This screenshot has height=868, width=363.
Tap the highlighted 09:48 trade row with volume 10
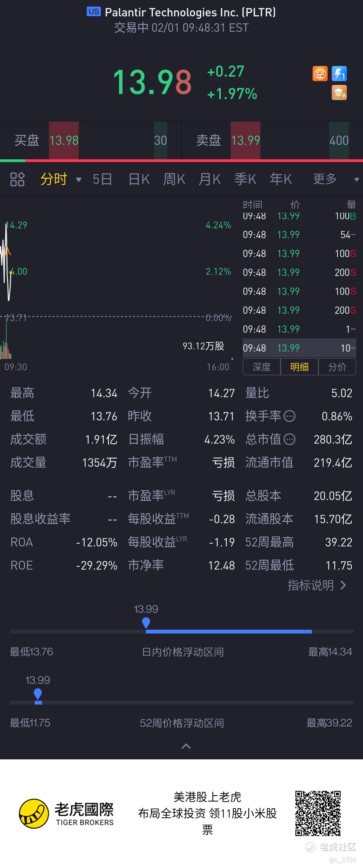(299, 348)
